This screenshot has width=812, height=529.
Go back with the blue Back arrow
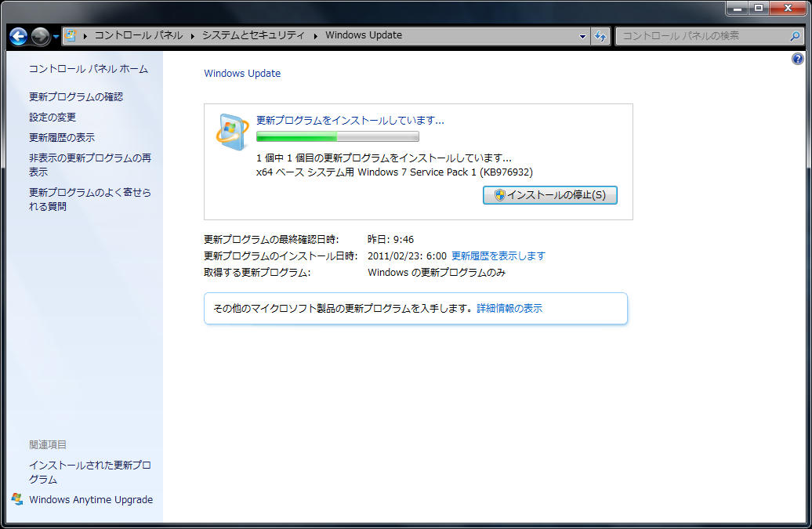point(18,36)
